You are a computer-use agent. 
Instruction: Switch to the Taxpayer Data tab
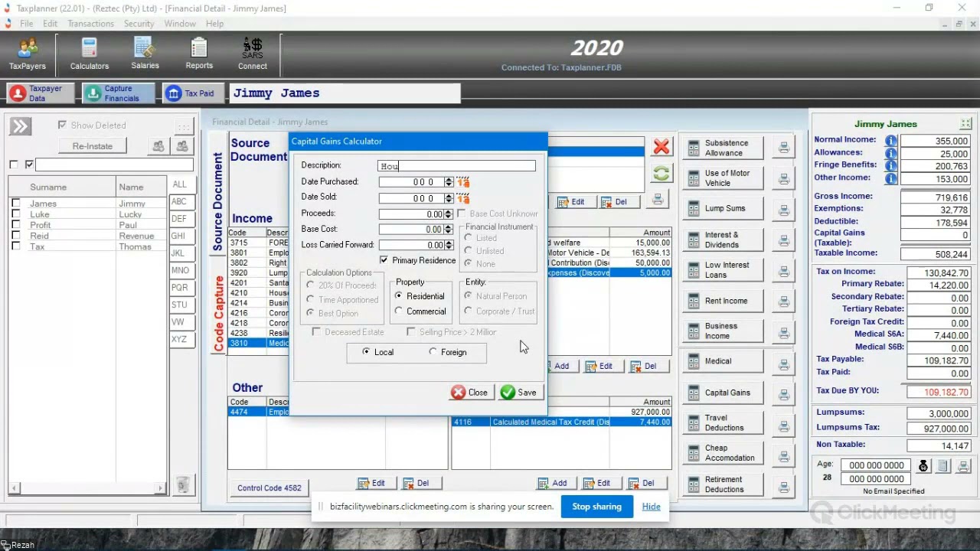click(x=40, y=93)
